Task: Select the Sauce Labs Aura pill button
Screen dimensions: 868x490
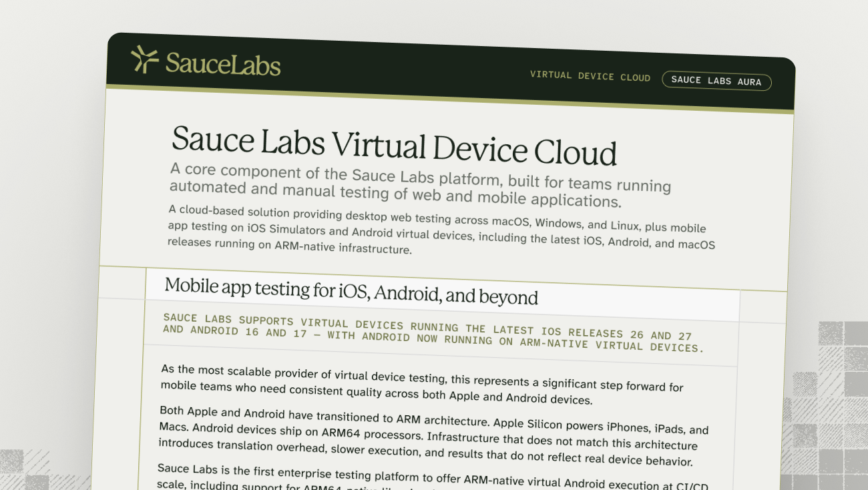Action: pyautogui.click(x=716, y=81)
